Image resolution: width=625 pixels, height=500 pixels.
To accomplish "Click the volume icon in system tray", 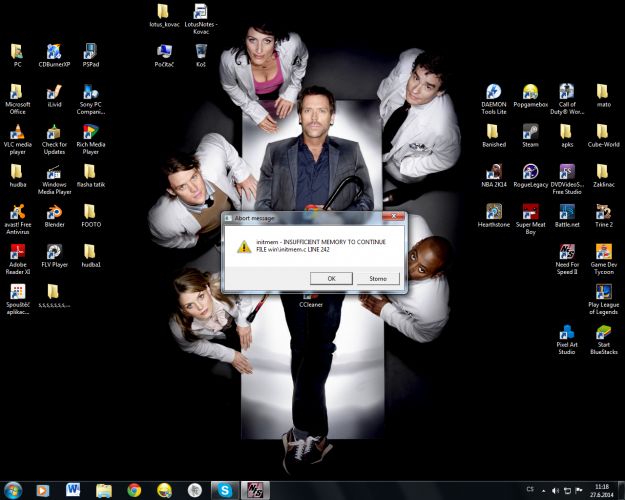I will [x=555, y=491].
